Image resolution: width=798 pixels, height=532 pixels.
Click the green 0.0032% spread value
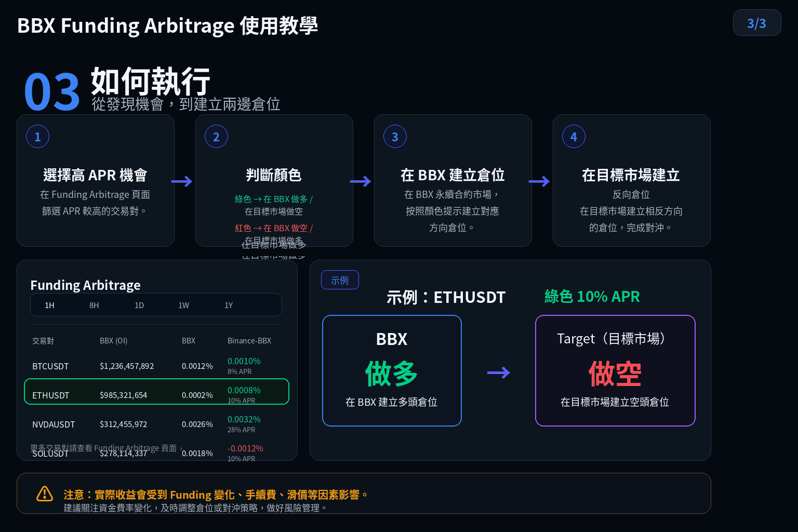(x=244, y=419)
